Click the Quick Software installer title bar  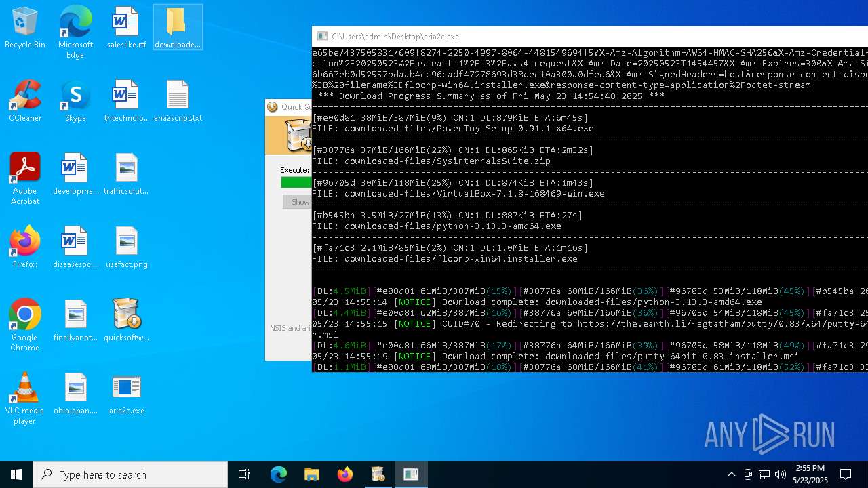click(x=289, y=107)
